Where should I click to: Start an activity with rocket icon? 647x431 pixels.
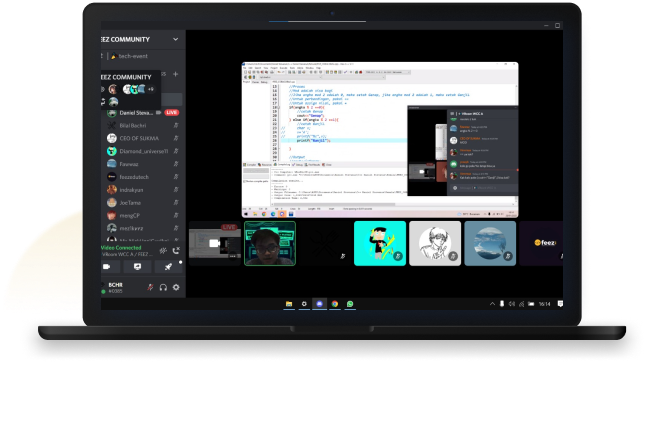(x=168, y=267)
